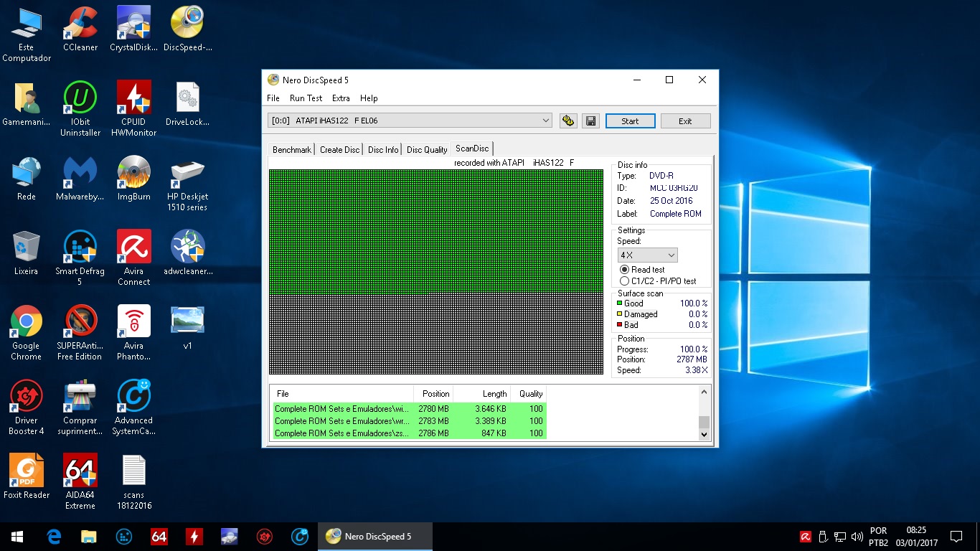The width and height of the screenshot is (980, 551).
Task: Click the floppy save icon in Nero DiscSpeed
Action: click(x=590, y=121)
